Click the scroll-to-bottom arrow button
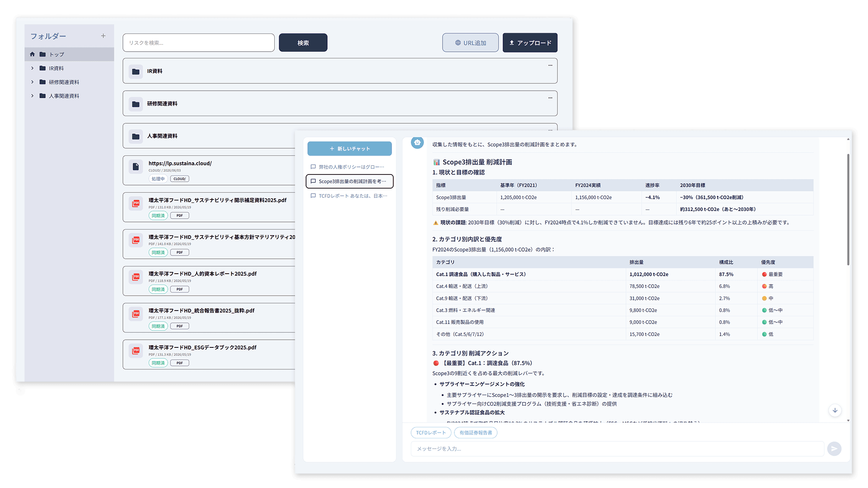868x488 pixels. click(835, 410)
